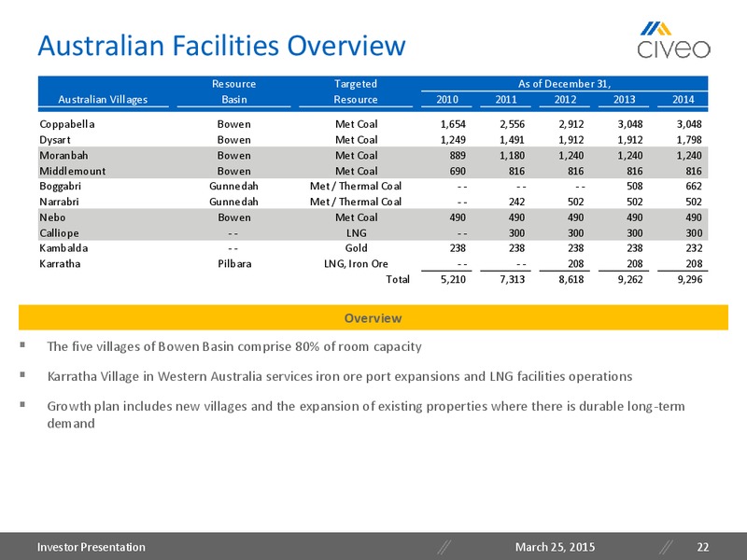Click Middlemount's 2010 value 690
The image size is (747, 560).
(x=458, y=171)
